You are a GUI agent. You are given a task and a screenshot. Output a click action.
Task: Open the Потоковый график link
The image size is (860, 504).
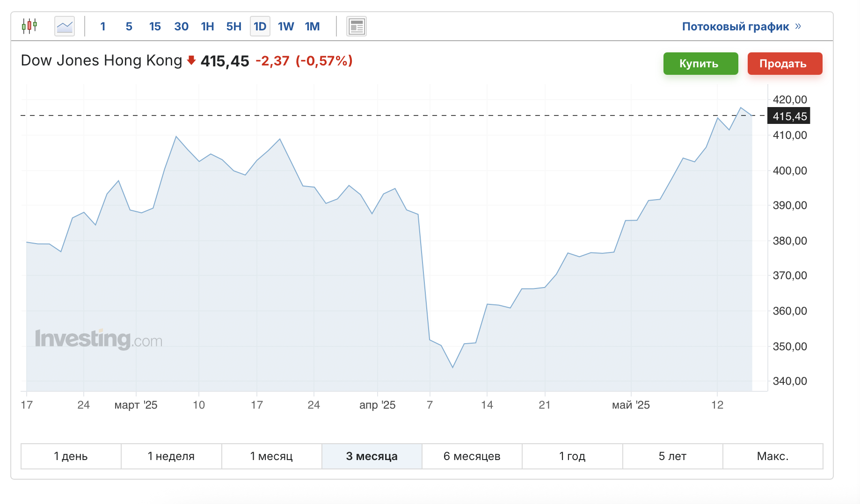(736, 26)
